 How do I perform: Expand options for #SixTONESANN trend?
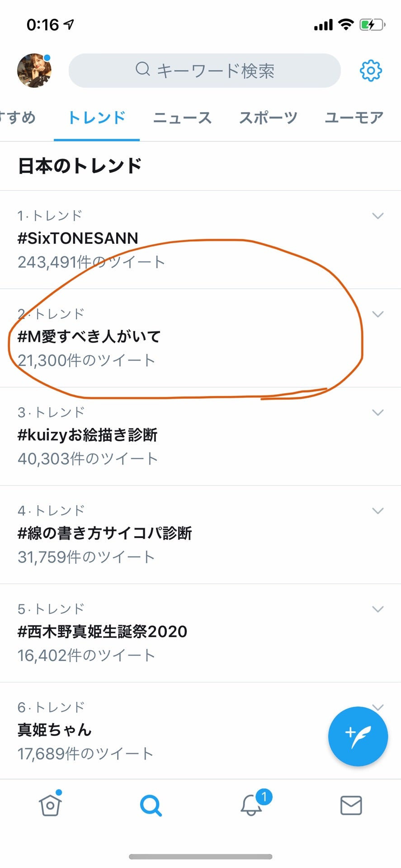377,216
